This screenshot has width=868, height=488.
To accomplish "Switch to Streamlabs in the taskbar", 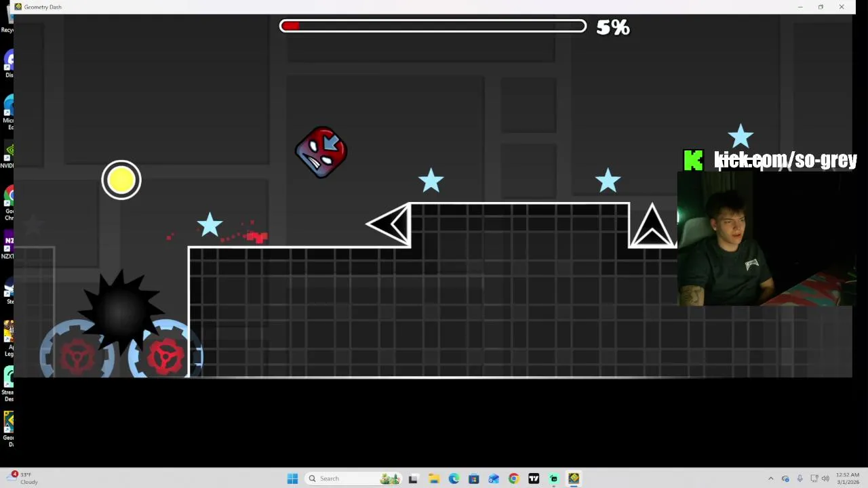I will click(x=554, y=479).
